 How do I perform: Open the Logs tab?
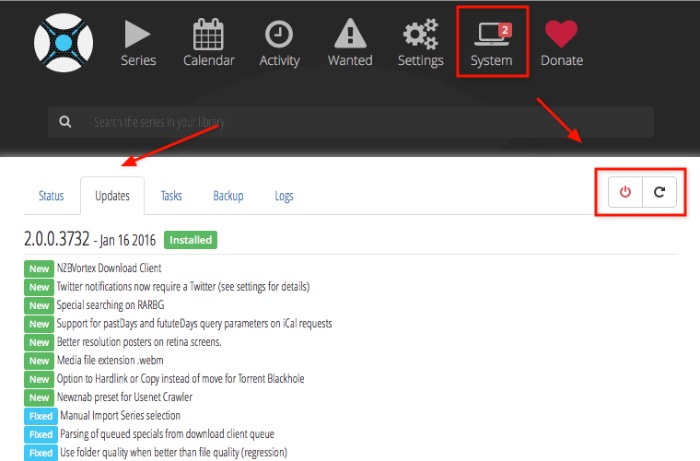[x=284, y=196]
